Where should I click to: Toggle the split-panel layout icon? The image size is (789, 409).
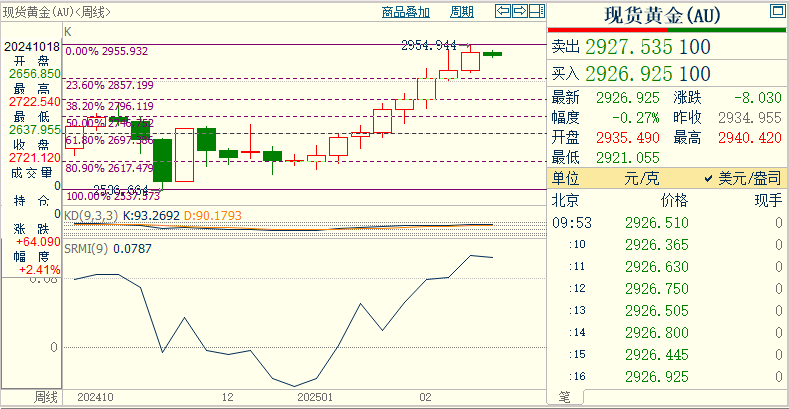point(537,11)
